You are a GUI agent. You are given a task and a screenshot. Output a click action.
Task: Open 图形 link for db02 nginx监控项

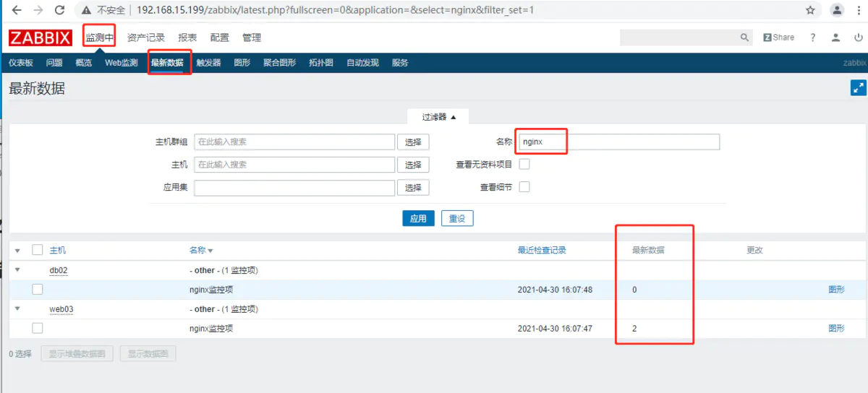[x=836, y=290]
